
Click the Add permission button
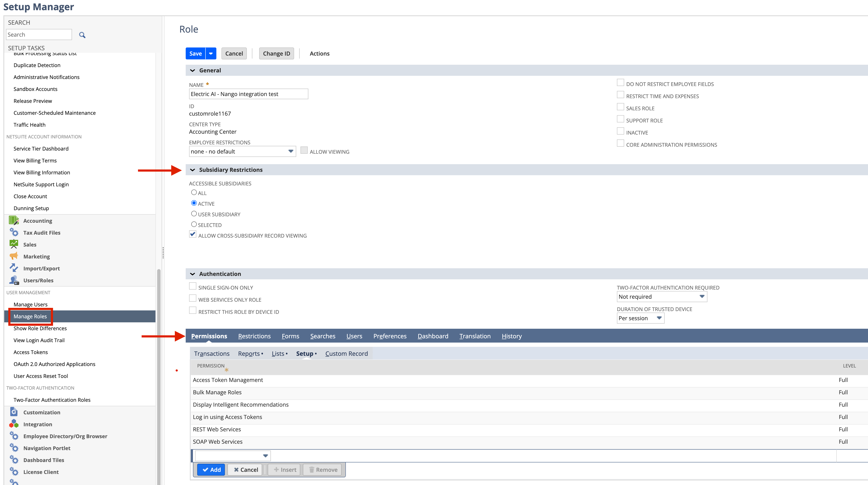click(211, 470)
